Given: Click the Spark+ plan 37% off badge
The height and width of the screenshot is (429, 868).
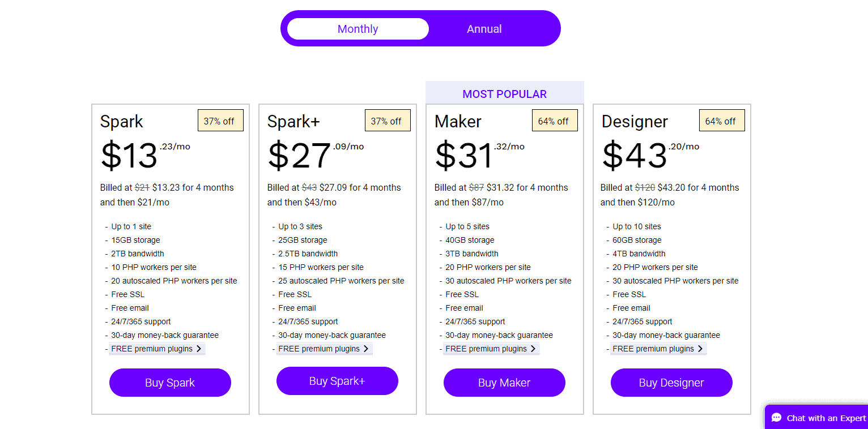Looking at the screenshot, I should [387, 121].
